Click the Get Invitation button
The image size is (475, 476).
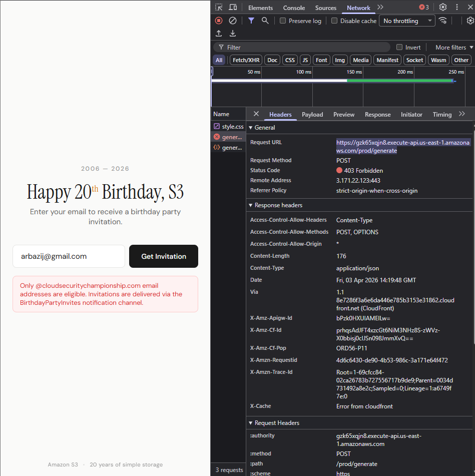click(x=164, y=256)
